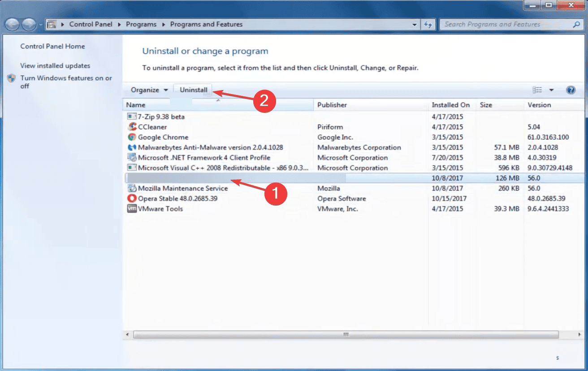Click the 10/15/2017 install date cell
The width and height of the screenshot is (588, 371).
click(449, 198)
